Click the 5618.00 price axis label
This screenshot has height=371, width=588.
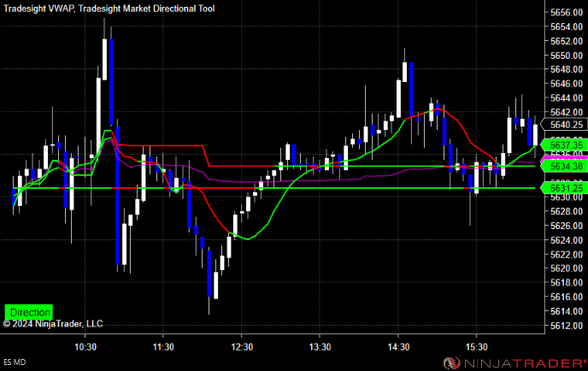pos(567,282)
